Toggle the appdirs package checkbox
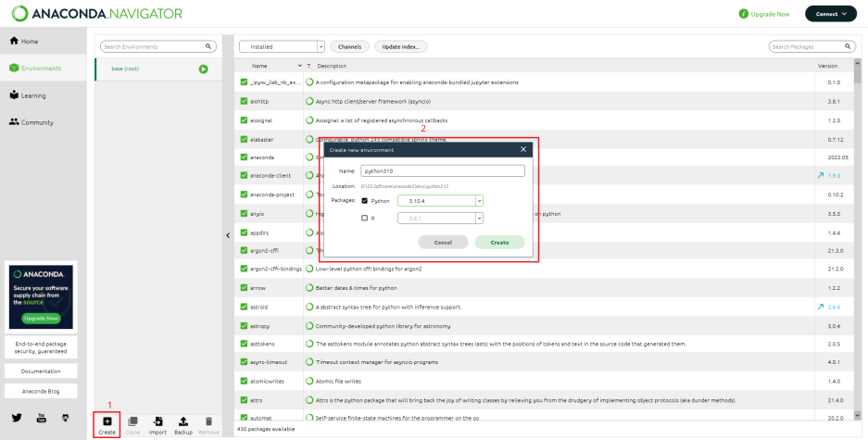The height and width of the screenshot is (440, 868). pos(245,233)
